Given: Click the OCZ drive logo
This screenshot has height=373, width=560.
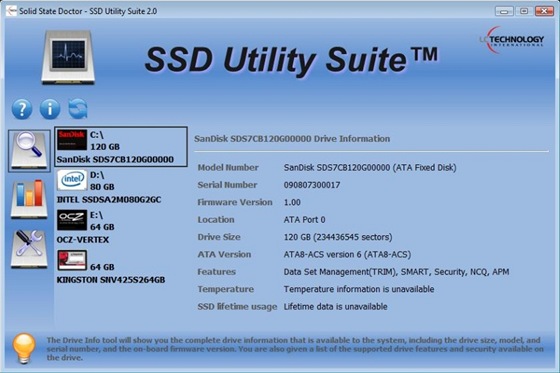Looking at the screenshot, I should [x=72, y=220].
